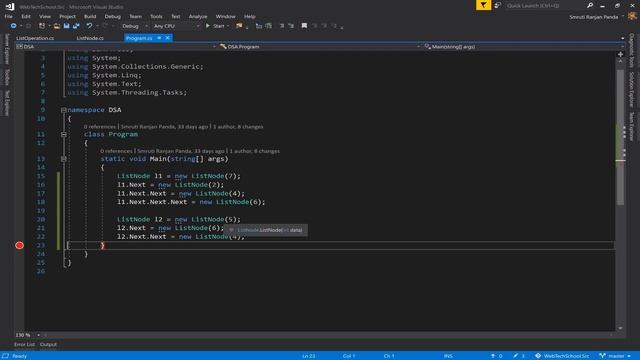Close the Program.cs tab
Viewport: 640px width, 360px height.
(x=167, y=38)
